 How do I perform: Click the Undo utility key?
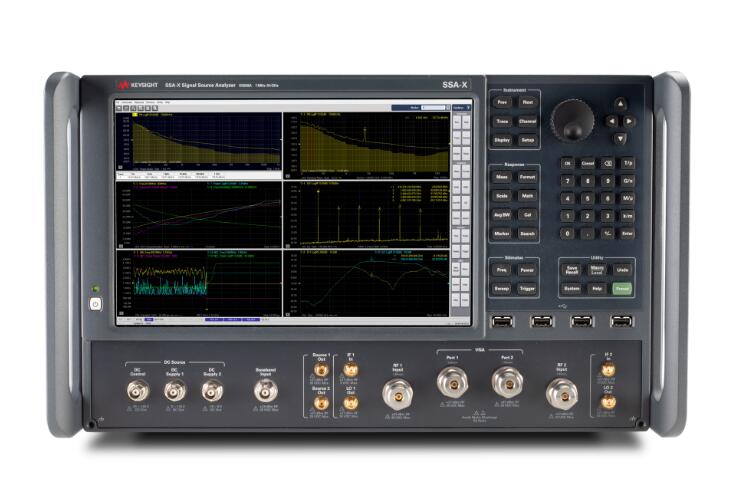622,270
